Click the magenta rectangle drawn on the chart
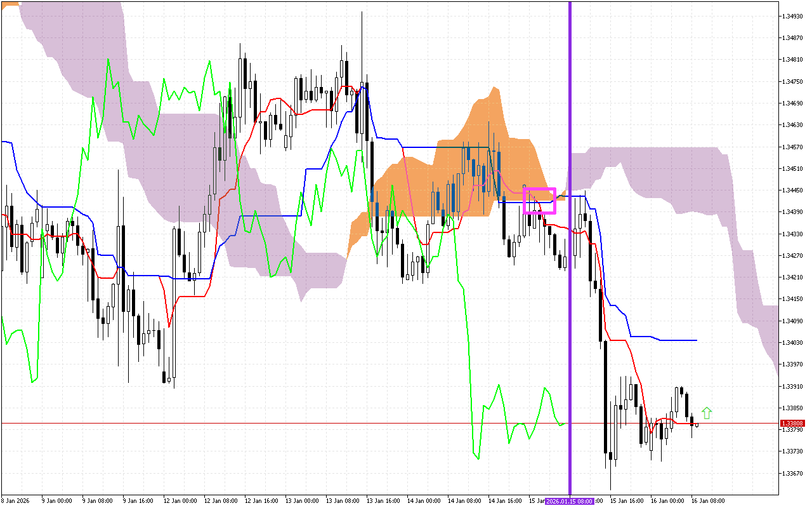Viewport: 812px width, 508px height. pos(540,200)
